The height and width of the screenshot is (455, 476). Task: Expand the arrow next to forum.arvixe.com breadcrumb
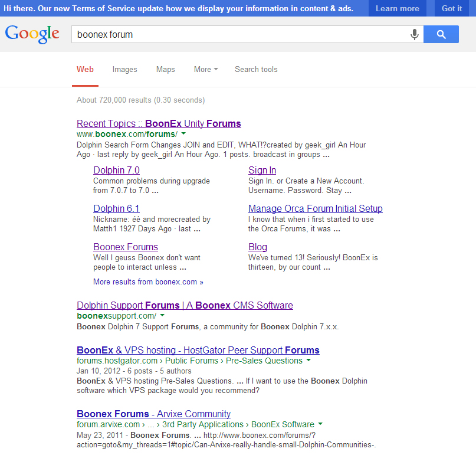(320, 424)
